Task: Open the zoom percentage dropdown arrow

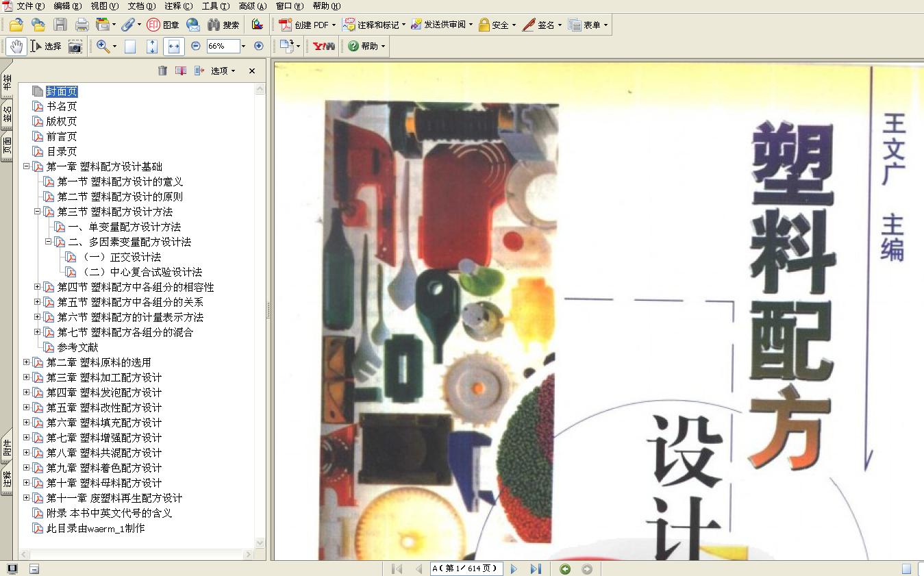Action: point(243,46)
